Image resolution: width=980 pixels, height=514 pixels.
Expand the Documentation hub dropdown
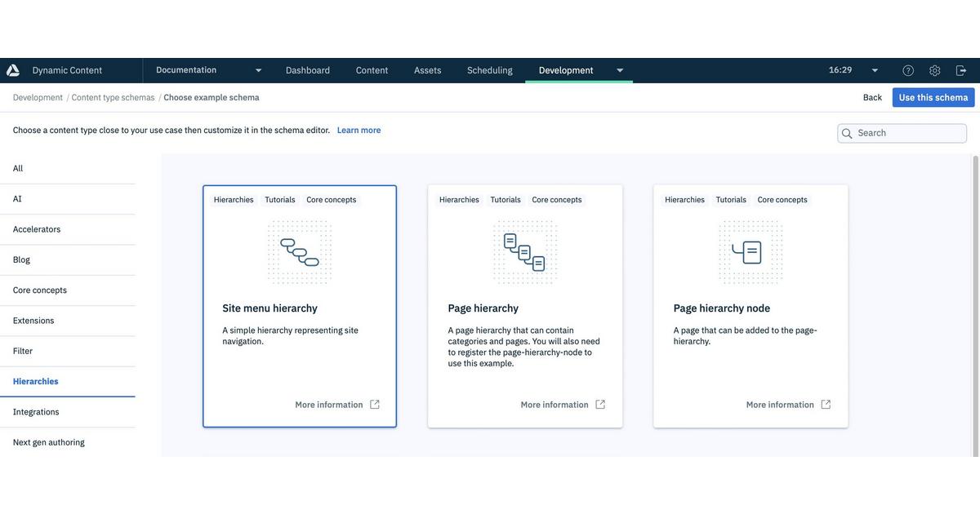click(258, 70)
